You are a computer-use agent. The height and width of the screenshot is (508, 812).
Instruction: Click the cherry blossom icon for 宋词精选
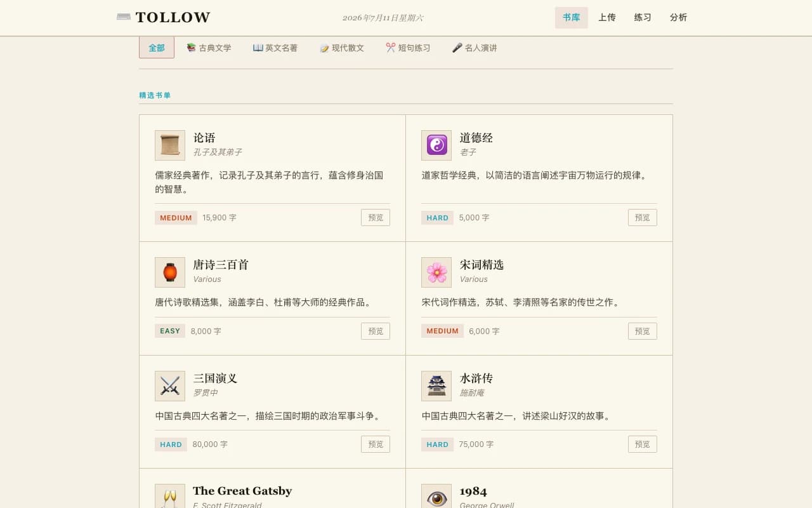[x=436, y=272]
